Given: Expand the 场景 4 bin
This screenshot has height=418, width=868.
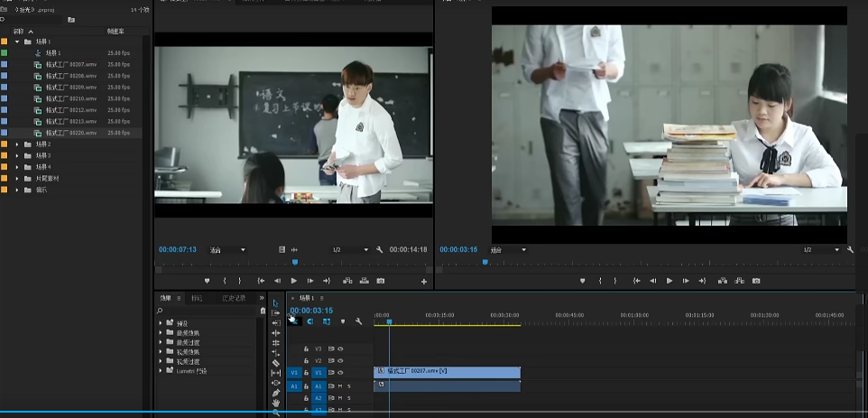Looking at the screenshot, I should pos(17,167).
